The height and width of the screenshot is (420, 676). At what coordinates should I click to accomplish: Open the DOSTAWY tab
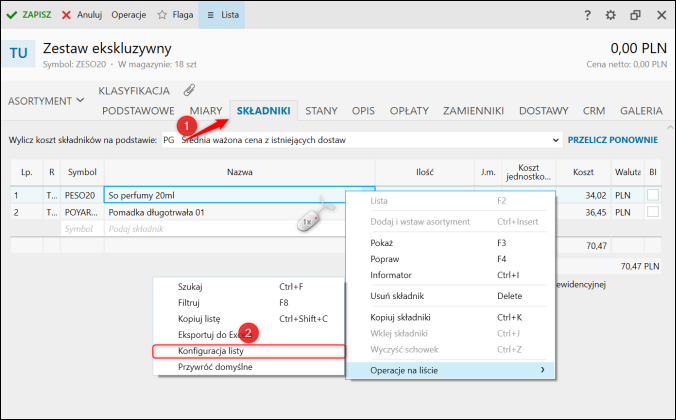tap(543, 111)
